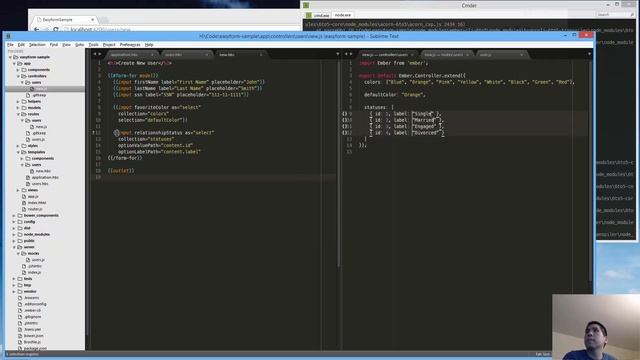640x360 pixels.
Task: Reload the page in the Chrome window
Action: (56, 30)
